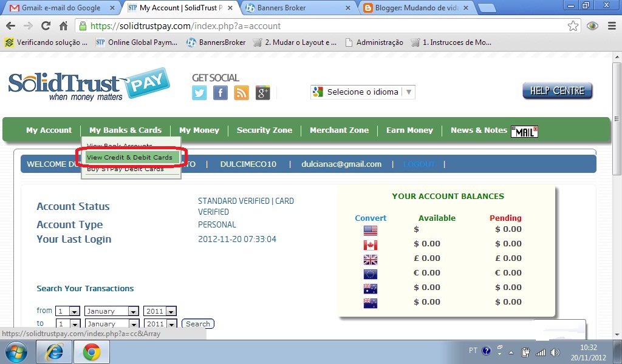Click the volume icon in the system tray
Image resolution: width=622 pixels, height=364 pixels.
point(555,351)
